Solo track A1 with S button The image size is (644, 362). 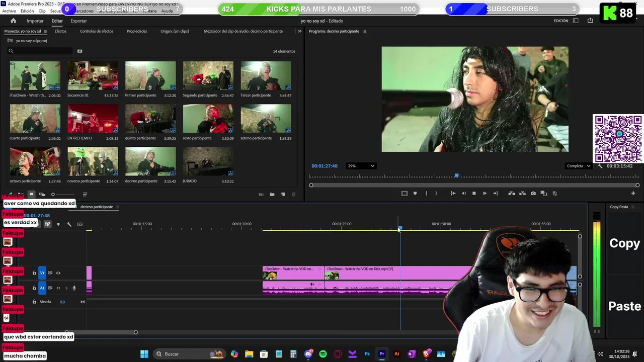point(66,288)
